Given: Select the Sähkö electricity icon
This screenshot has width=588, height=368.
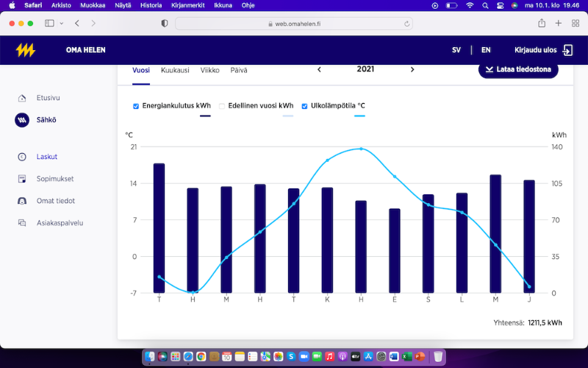Looking at the screenshot, I should (22, 120).
